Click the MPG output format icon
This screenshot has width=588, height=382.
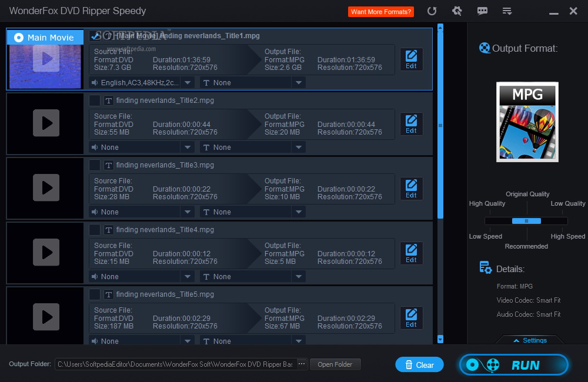click(527, 122)
